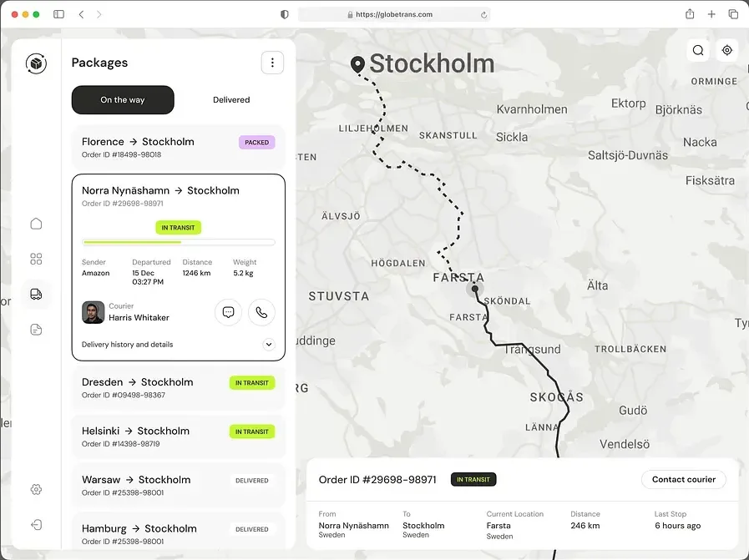Click the PACKED status badge

257,142
